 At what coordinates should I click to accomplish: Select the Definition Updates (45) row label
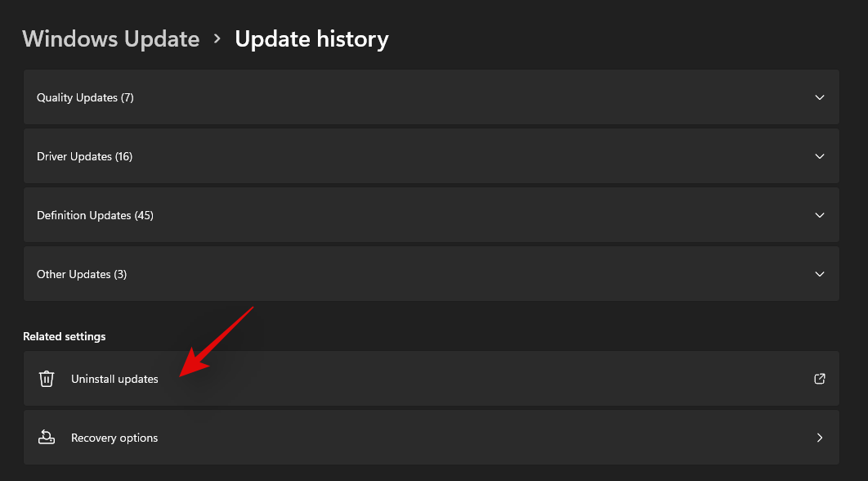pos(95,215)
